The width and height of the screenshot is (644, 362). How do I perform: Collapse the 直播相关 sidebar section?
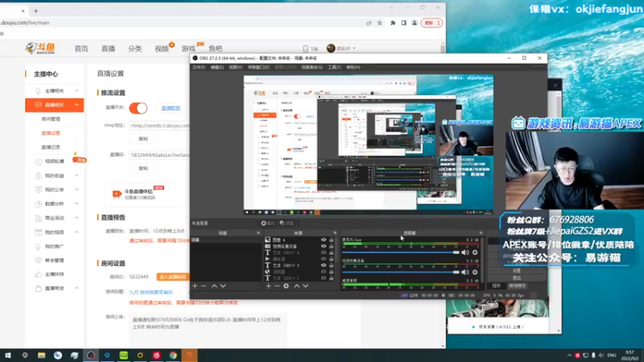click(x=76, y=105)
